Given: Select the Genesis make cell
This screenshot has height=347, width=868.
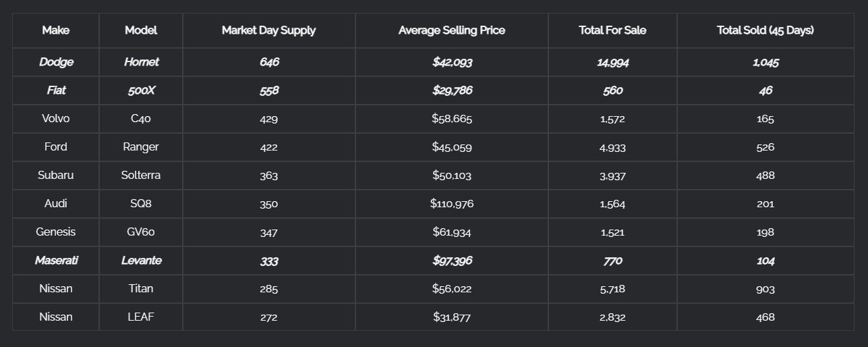Looking at the screenshot, I should point(55,232).
